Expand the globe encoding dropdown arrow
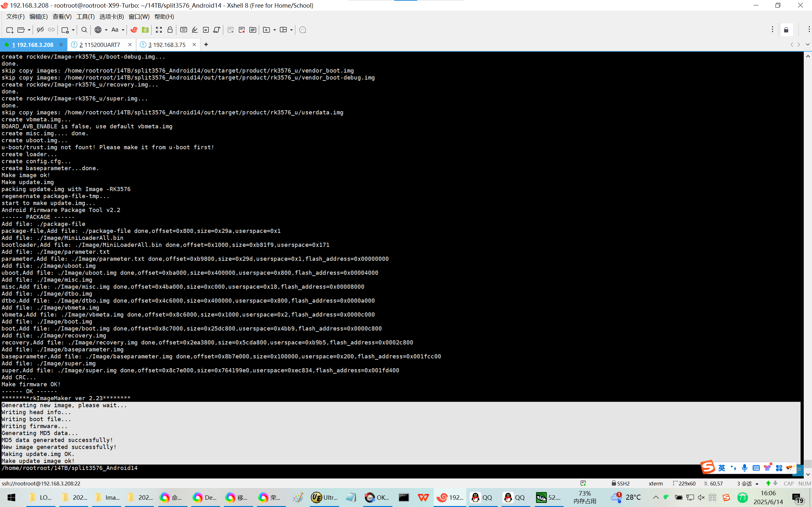Viewport: 812px width, 507px height. [x=106, y=30]
